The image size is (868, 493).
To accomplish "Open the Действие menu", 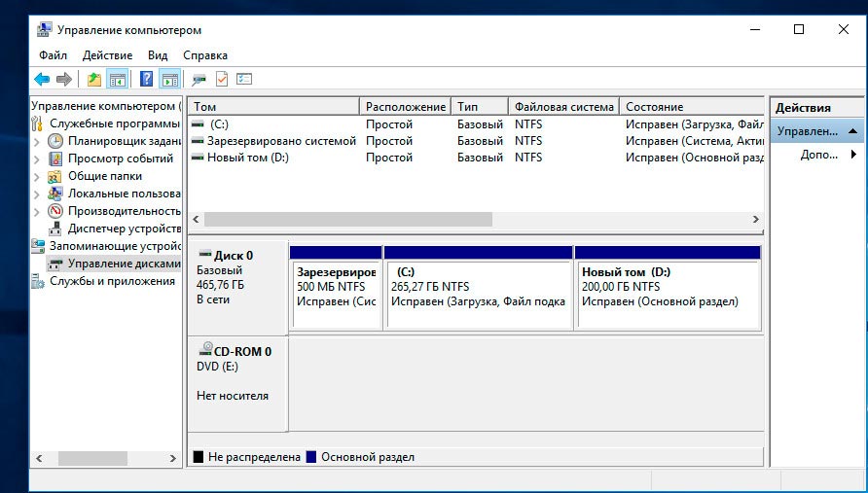I will 107,55.
